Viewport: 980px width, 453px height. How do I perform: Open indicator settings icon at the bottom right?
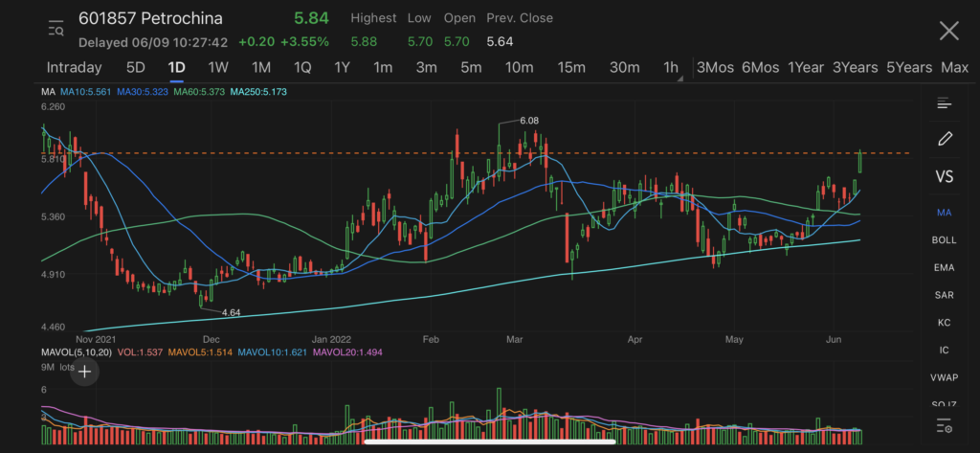point(945,428)
